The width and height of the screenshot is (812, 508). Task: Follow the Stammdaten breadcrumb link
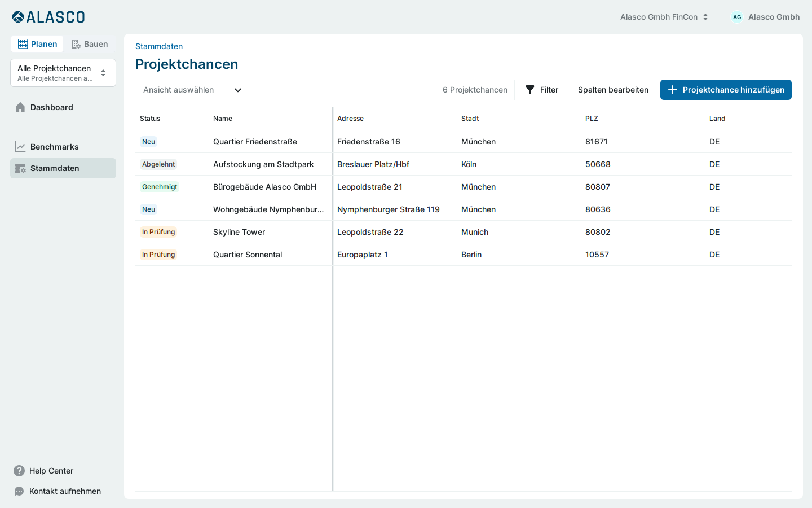tap(159, 46)
